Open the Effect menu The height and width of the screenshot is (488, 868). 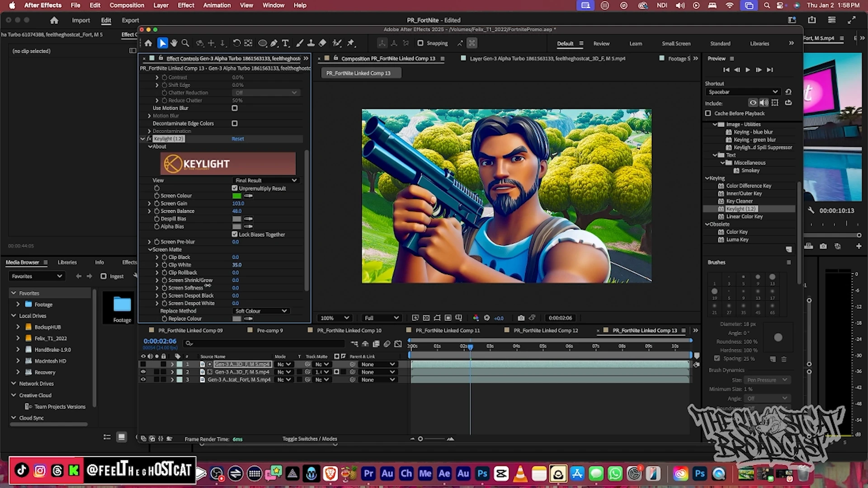point(186,5)
